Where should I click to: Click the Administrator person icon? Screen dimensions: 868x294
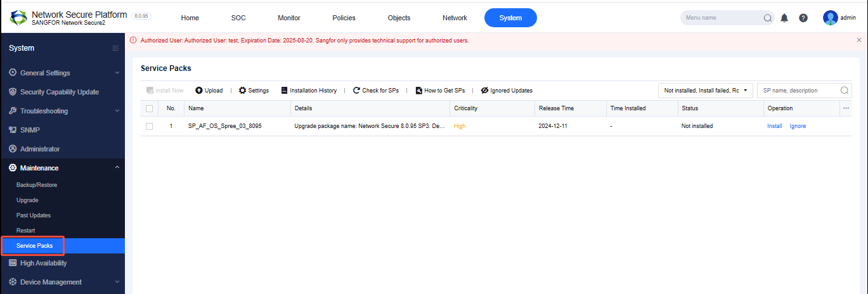tap(13, 149)
